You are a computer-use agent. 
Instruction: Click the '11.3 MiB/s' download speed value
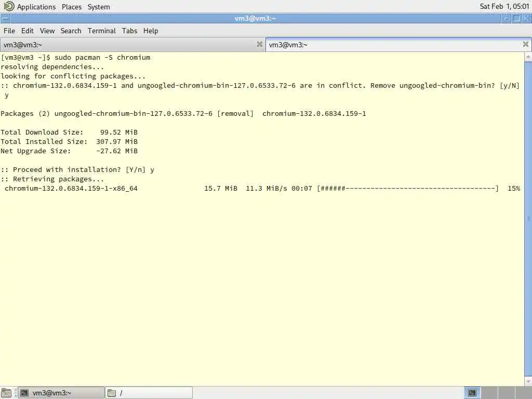tap(267, 188)
